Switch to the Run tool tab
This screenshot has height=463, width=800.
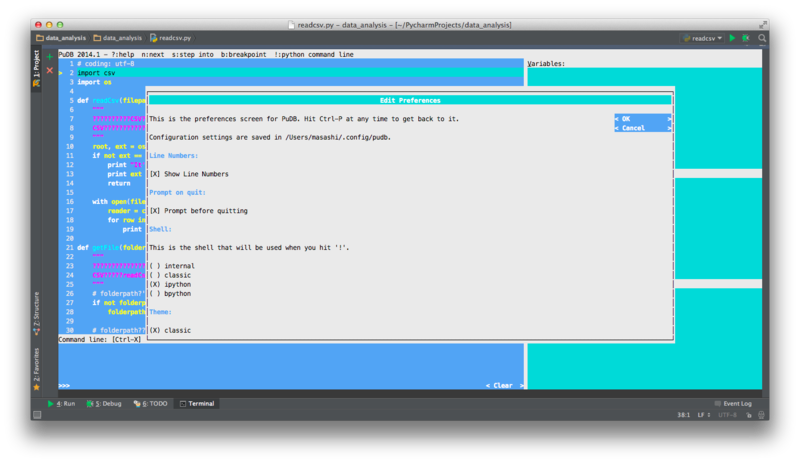61,403
